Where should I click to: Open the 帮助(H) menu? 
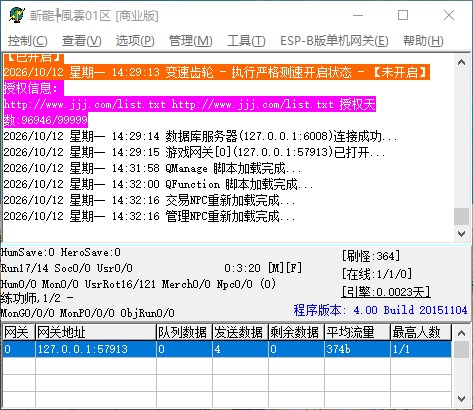(x=423, y=41)
